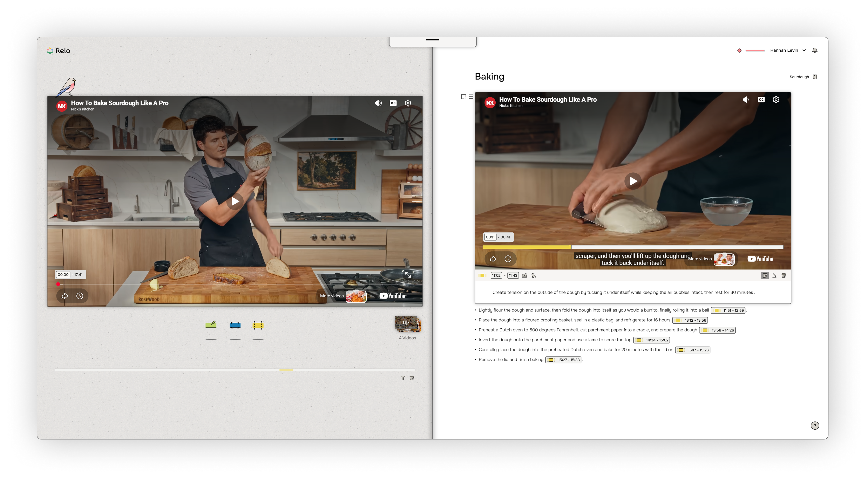The height and width of the screenshot is (479, 868).
Task: Open the filter icon below the timeline
Action: click(403, 378)
